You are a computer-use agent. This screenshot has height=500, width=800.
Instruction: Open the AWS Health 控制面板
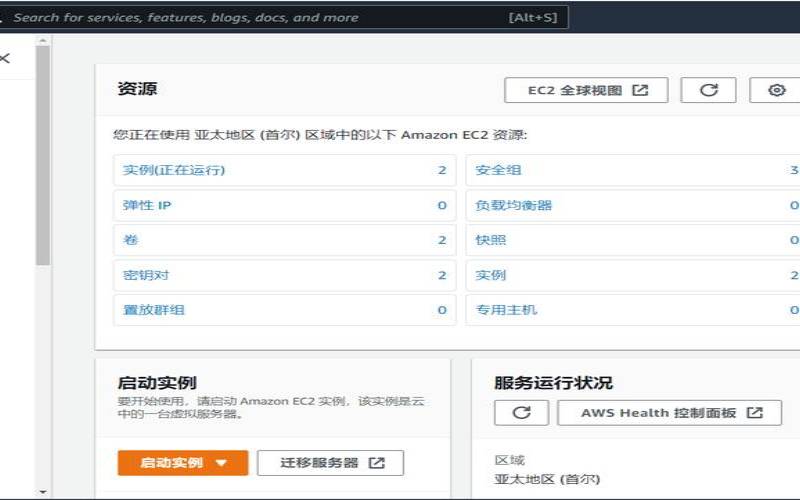pos(669,413)
